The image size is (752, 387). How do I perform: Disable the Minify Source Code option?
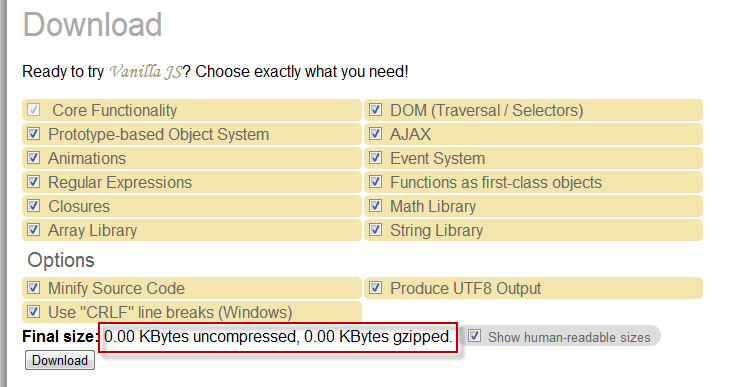coord(33,287)
